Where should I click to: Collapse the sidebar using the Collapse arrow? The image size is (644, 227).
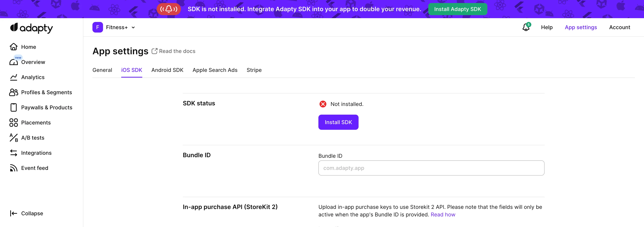pos(13,213)
